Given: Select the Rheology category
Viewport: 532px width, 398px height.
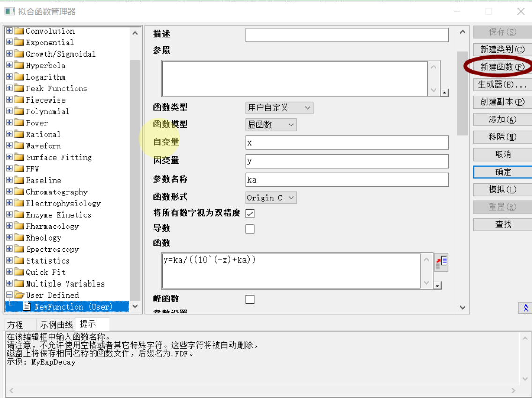Looking at the screenshot, I should [44, 238].
